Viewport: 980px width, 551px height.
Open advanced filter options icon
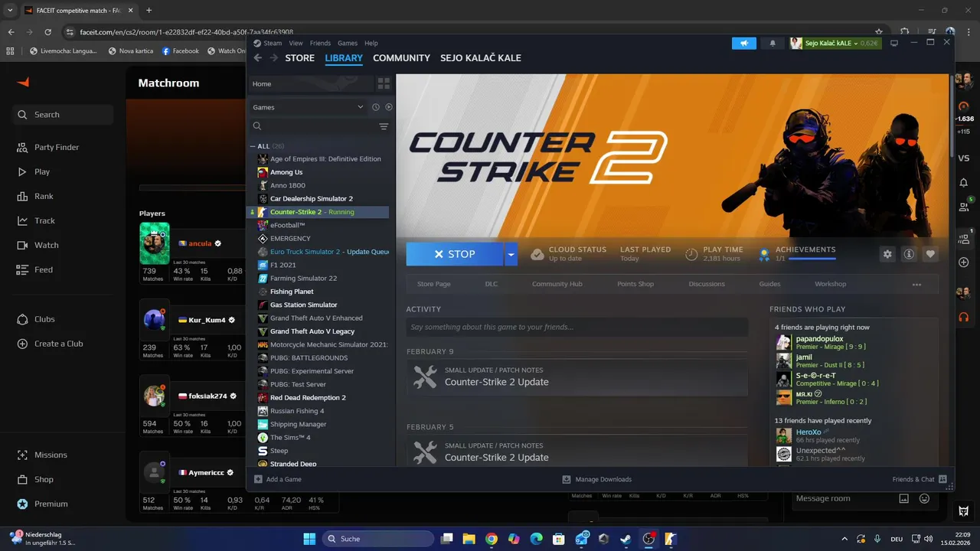(x=384, y=126)
